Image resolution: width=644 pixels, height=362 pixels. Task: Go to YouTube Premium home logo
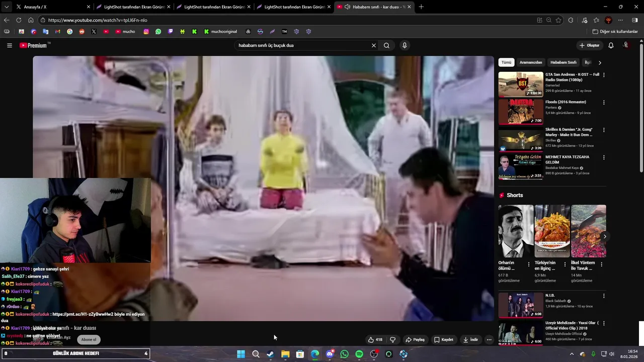34,45
